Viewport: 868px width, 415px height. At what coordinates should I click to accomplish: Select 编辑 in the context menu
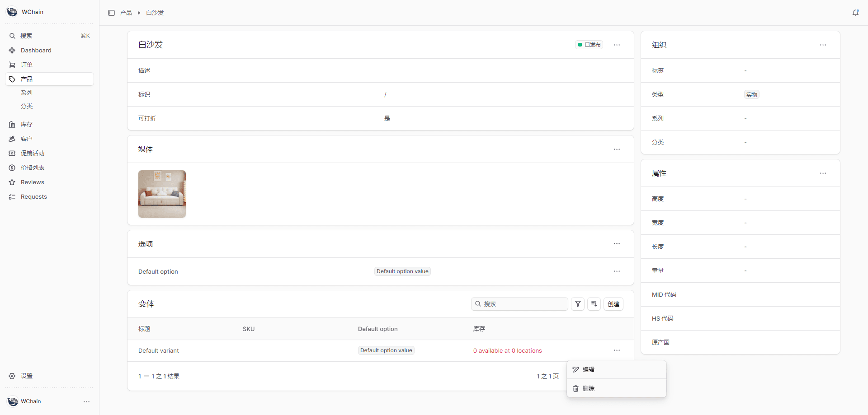pos(589,369)
